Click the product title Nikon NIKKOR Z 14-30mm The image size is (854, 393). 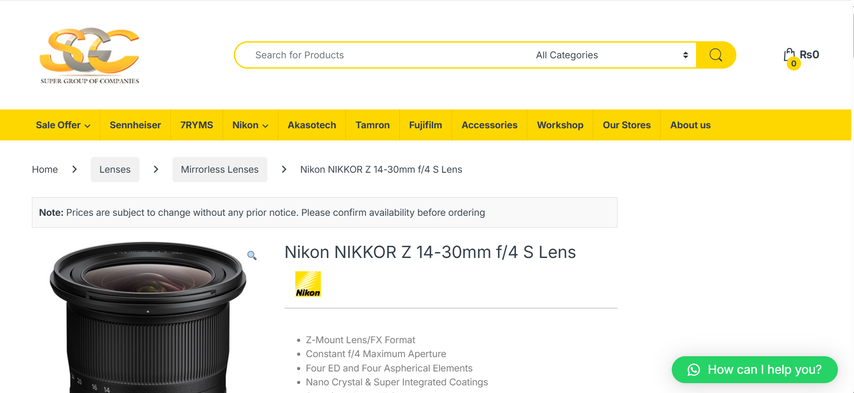coord(430,252)
